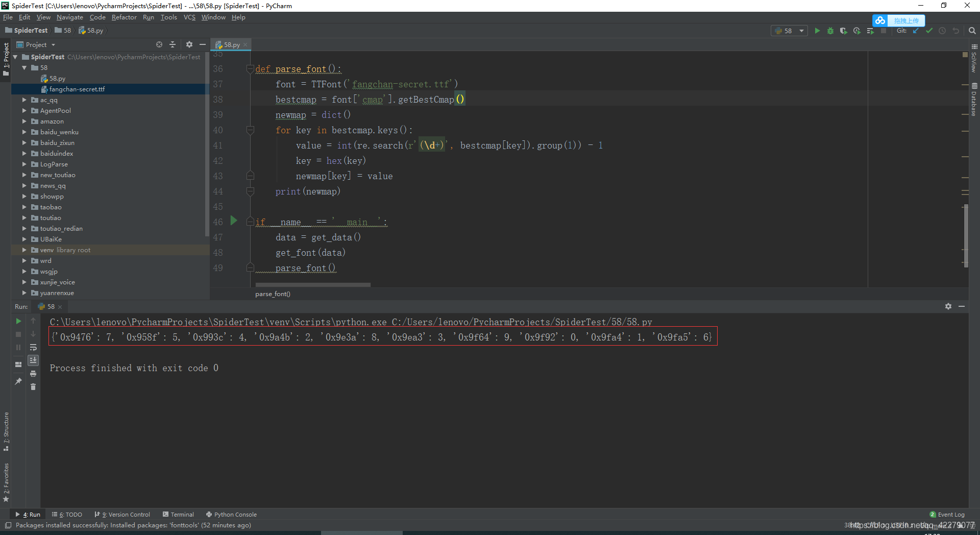Expand the yuanrenxue folder
980x535 pixels.
point(24,293)
